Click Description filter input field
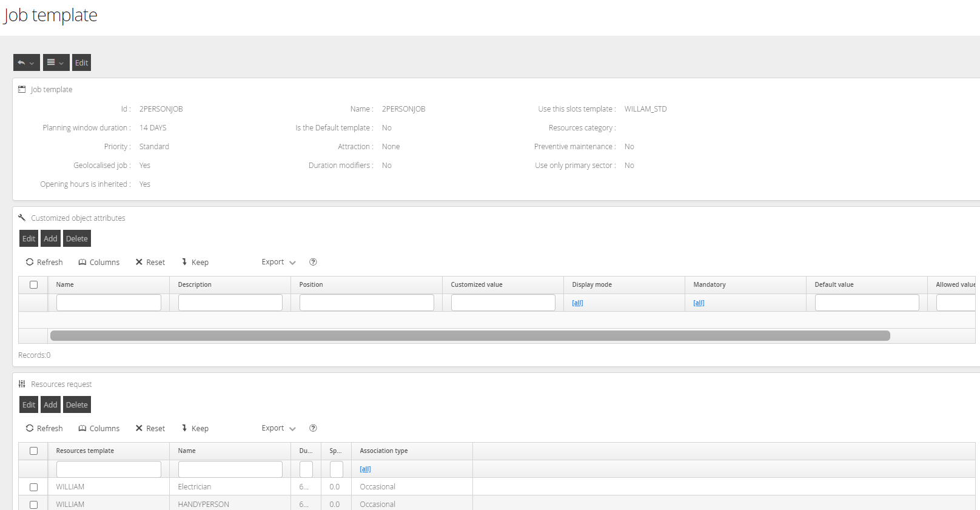 tap(230, 303)
